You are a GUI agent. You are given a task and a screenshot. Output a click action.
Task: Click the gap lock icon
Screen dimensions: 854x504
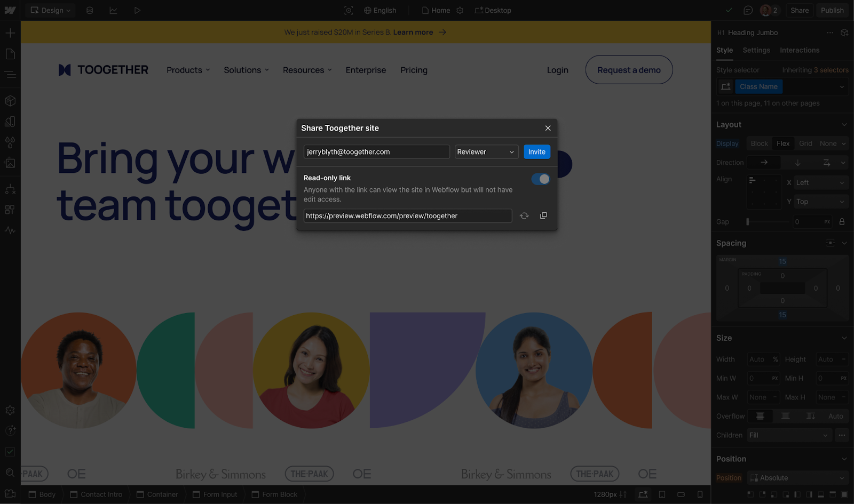[842, 222]
